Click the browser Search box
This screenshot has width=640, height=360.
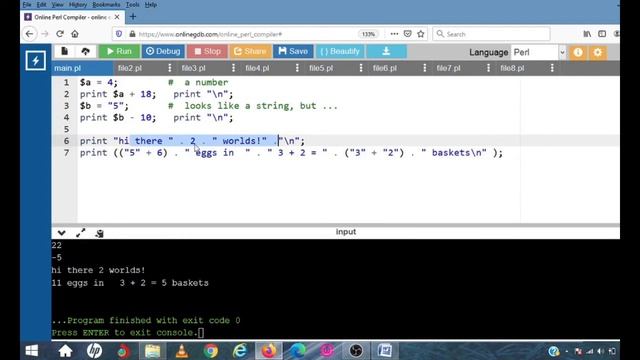coord(491,34)
